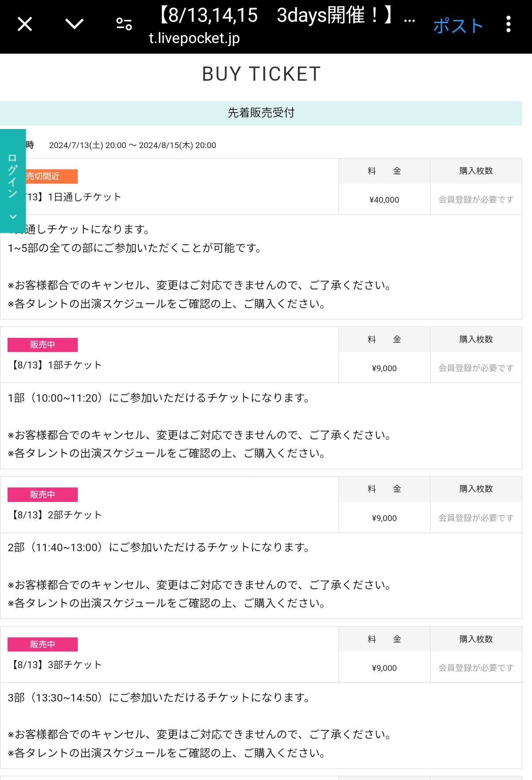
Task: Click the BUY TICKET heading
Action: pos(261,74)
